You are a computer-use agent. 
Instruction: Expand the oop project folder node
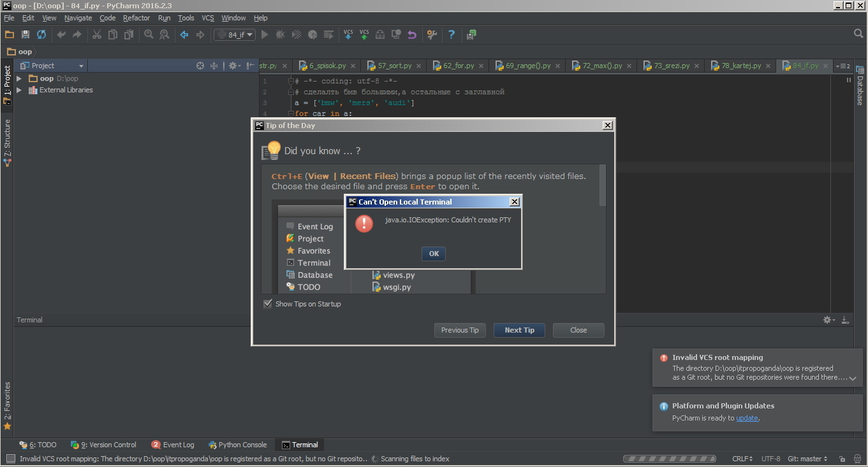19,78
